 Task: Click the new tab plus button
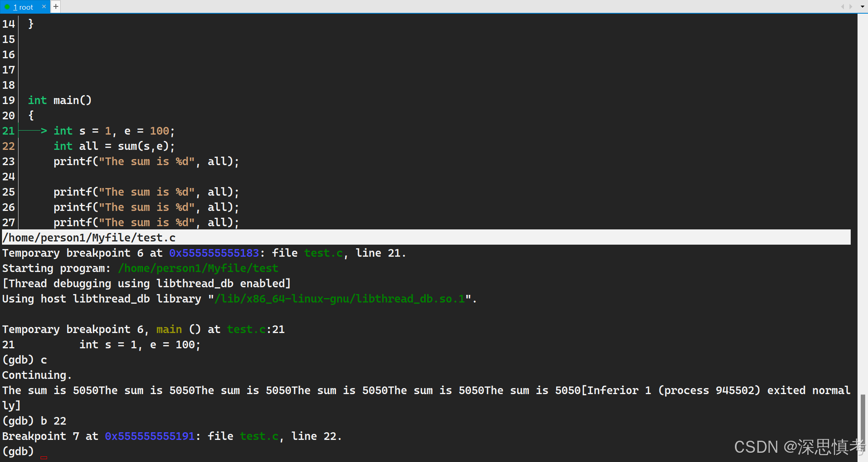[x=56, y=6]
